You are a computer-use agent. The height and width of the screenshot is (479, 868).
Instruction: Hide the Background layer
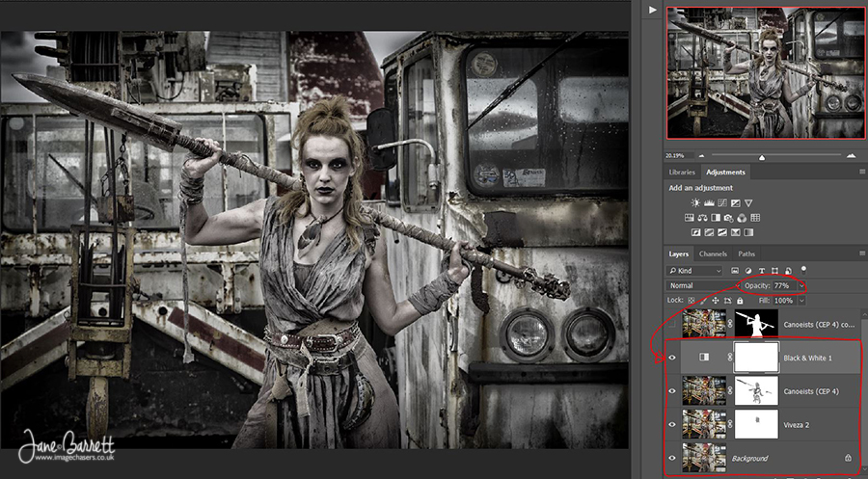(x=672, y=458)
